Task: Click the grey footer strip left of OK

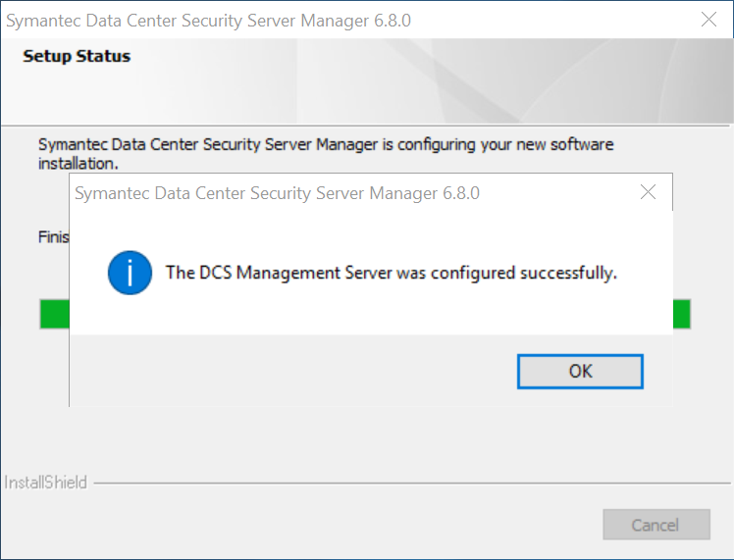Action: (294, 371)
